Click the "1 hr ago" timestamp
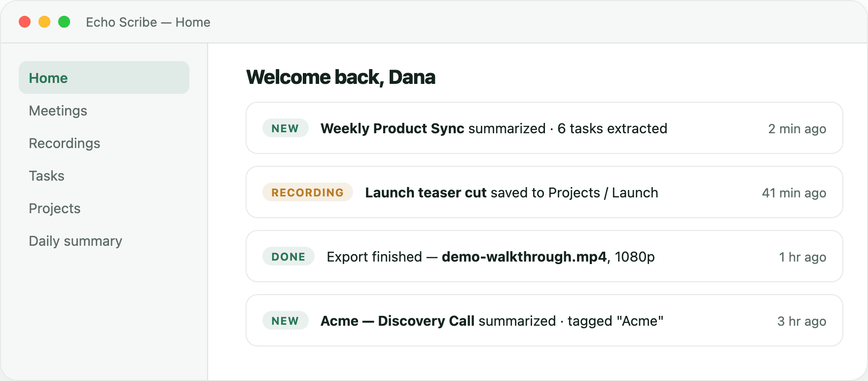868x381 pixels. click(x=802, y=257)
